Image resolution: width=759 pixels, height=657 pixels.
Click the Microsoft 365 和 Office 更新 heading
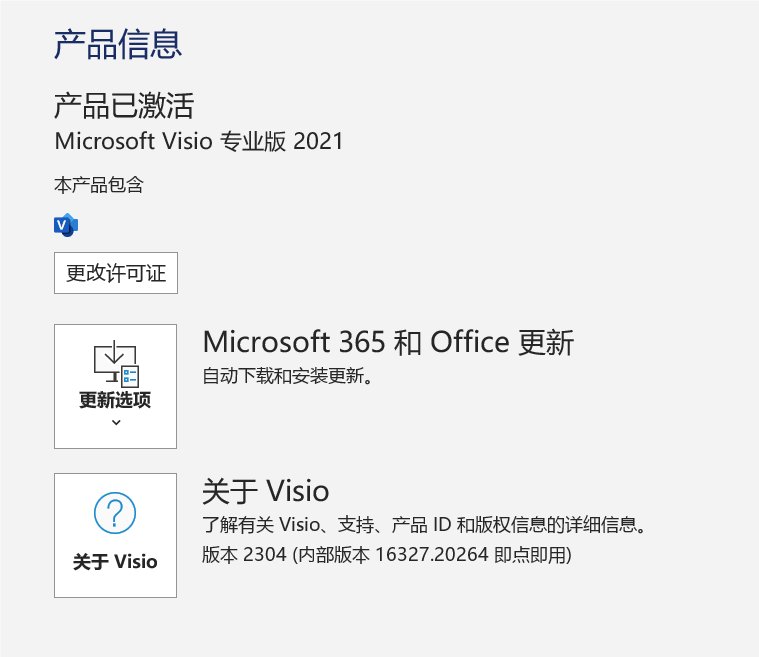388,342
